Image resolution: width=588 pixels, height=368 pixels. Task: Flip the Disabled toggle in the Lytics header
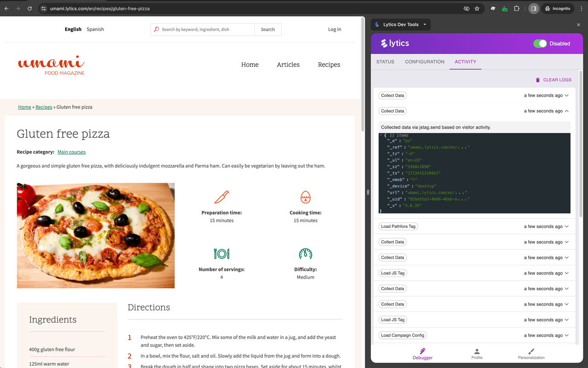539,43
